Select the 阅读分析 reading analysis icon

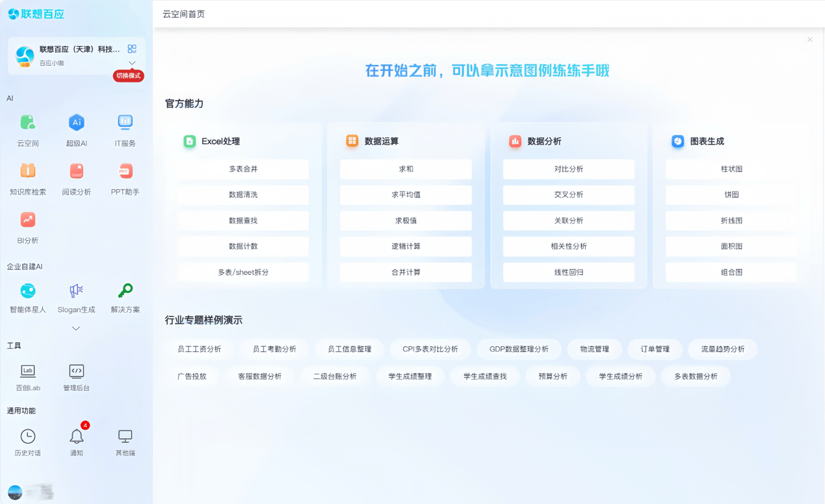[x=76, y=172]
